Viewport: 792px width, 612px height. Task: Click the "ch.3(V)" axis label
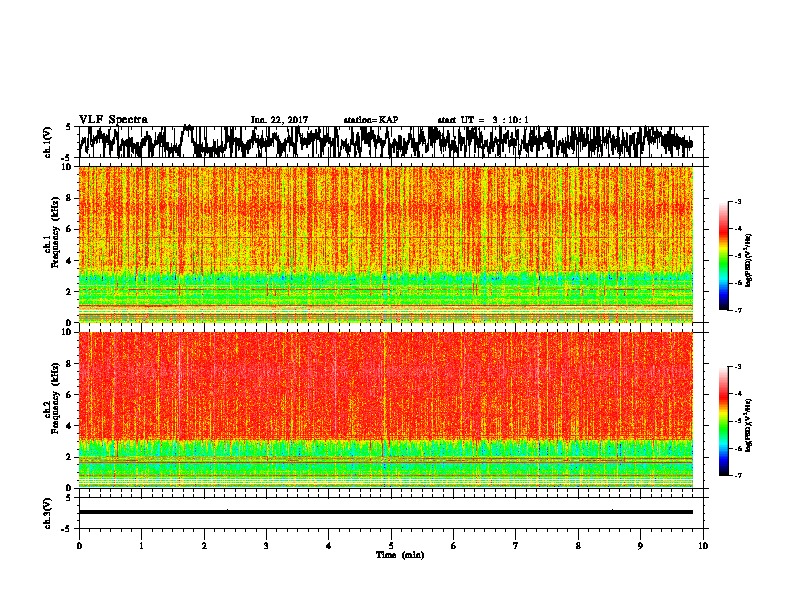click(x=48, y=513)
